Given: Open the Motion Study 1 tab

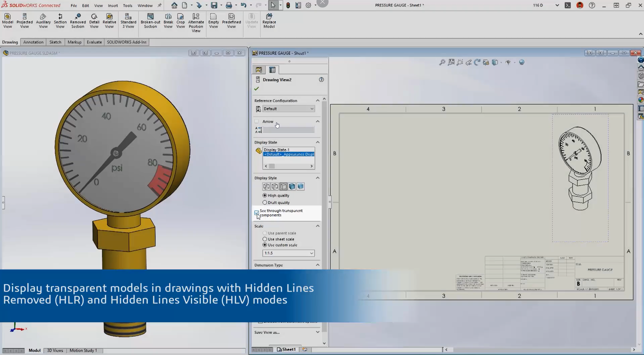Looking at the screenshot, I should tap(83, 350).
